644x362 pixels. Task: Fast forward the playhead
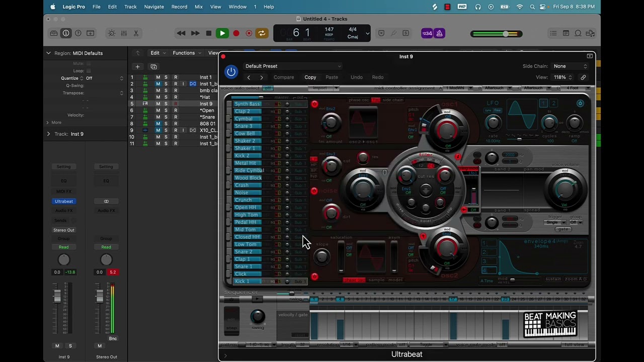tap(195, 33)
